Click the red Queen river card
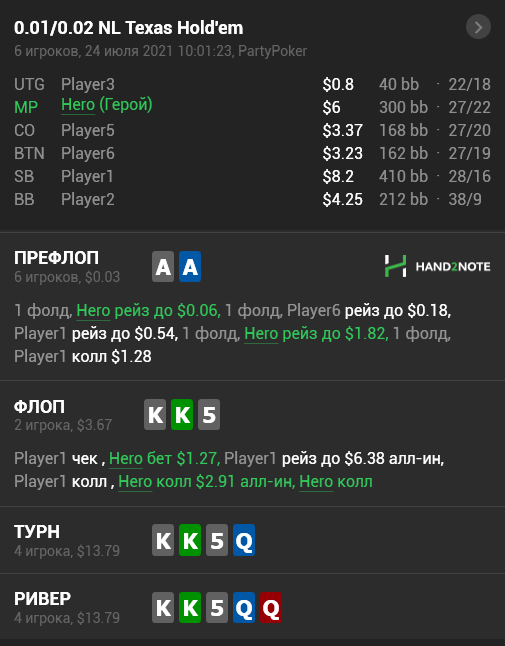This screenshot has width=505, height=646. [x=271, y=608]
